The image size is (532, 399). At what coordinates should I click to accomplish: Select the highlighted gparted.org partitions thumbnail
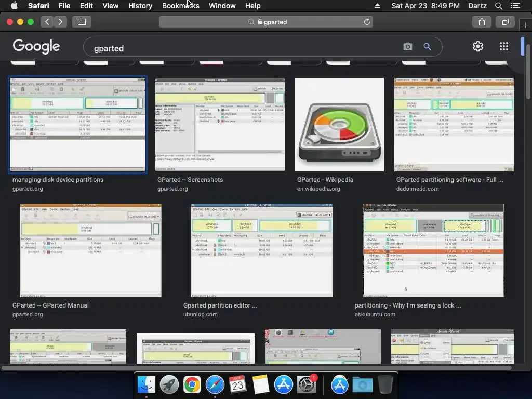point(78,125)
